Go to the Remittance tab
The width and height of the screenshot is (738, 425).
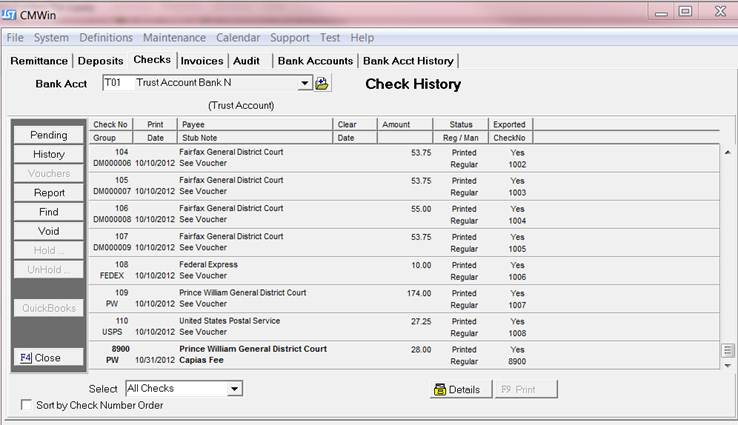pos(39,61)
